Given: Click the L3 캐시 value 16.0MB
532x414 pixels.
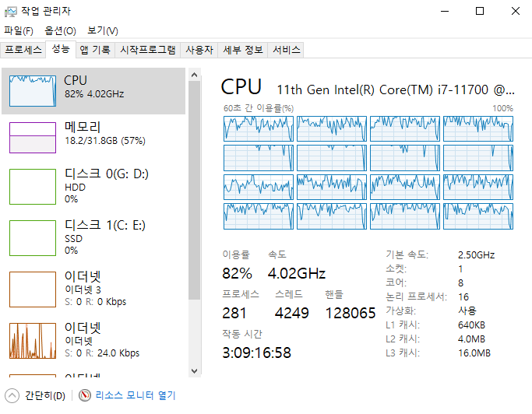Looking at the screenshot, I should [x=474, y=353].
